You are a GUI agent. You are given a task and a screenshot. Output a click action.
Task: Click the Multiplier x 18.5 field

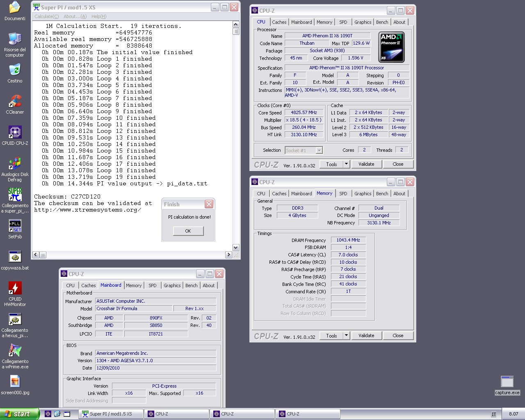[304, 120]
